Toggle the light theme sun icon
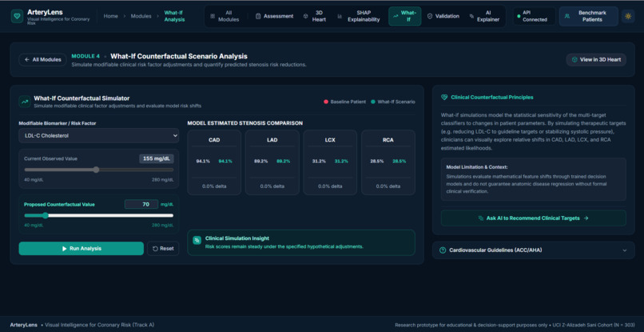644x332 pixels. pyautogui.click(x=627, y=17)
